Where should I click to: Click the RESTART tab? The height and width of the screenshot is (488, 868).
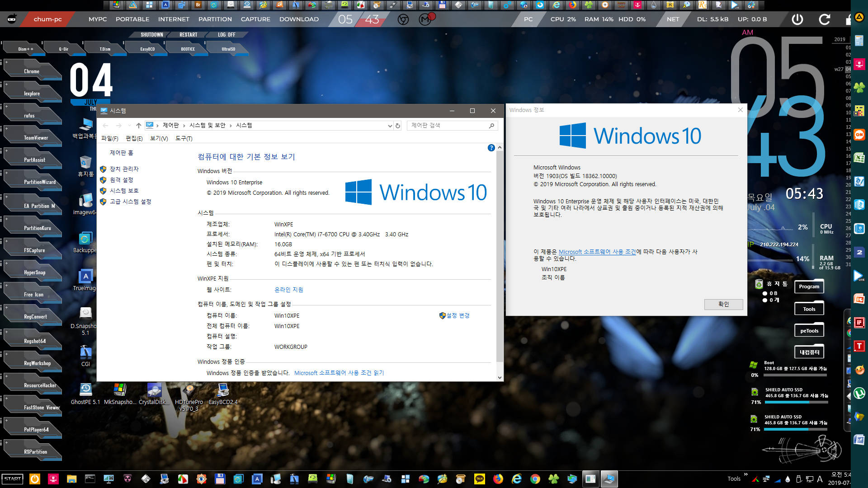click(188, 35)
